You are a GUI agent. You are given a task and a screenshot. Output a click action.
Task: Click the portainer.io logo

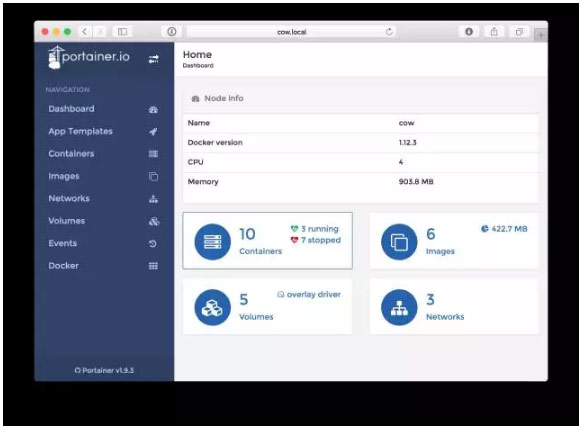[x=89, y=57]
